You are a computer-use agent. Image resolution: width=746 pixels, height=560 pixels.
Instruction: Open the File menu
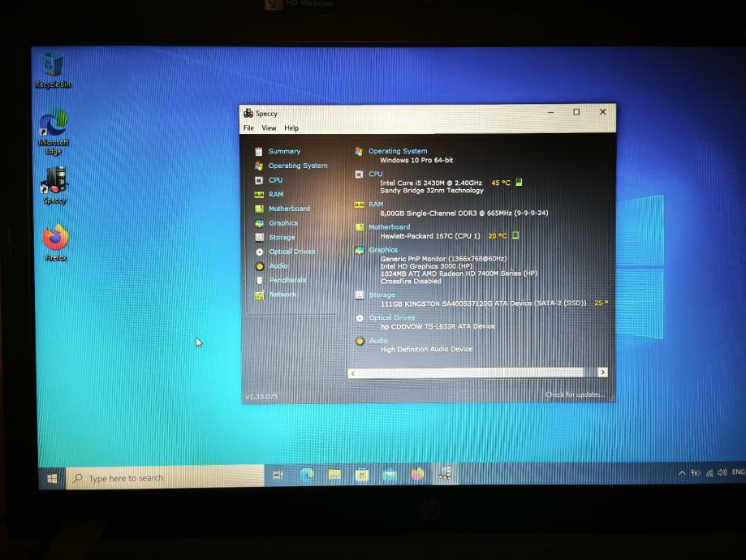[248, 128]
